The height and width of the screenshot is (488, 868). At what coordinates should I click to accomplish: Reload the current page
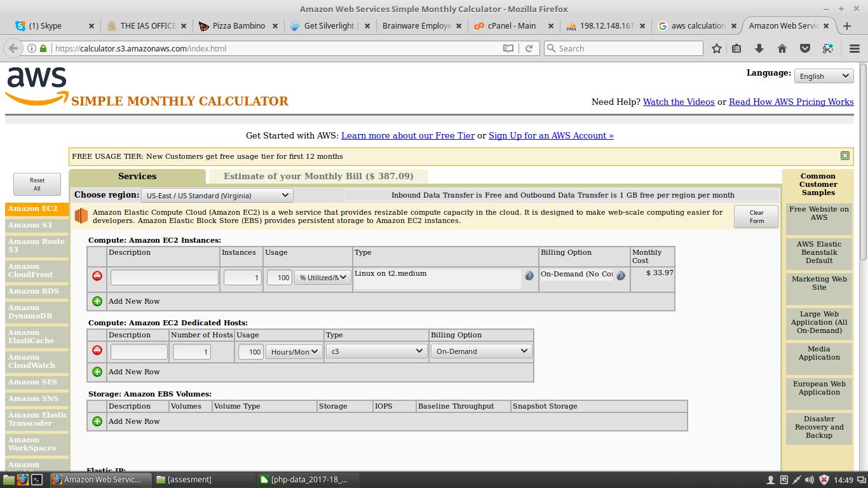pos(529,48)
